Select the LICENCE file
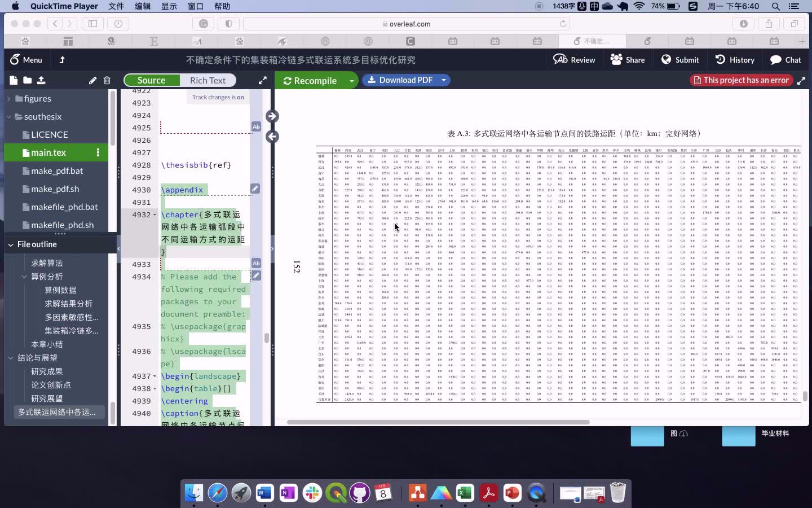812x508 pixels. (50, 134)
